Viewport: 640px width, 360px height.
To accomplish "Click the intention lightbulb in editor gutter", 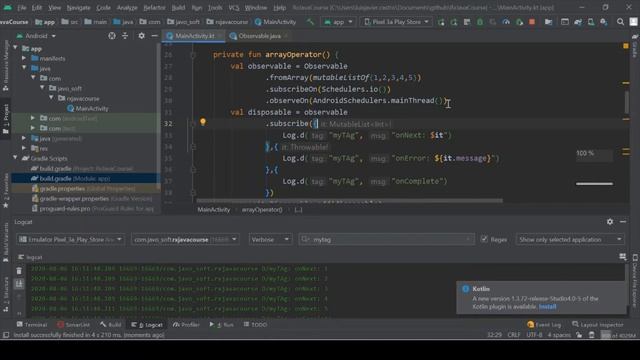I will 203,121.
